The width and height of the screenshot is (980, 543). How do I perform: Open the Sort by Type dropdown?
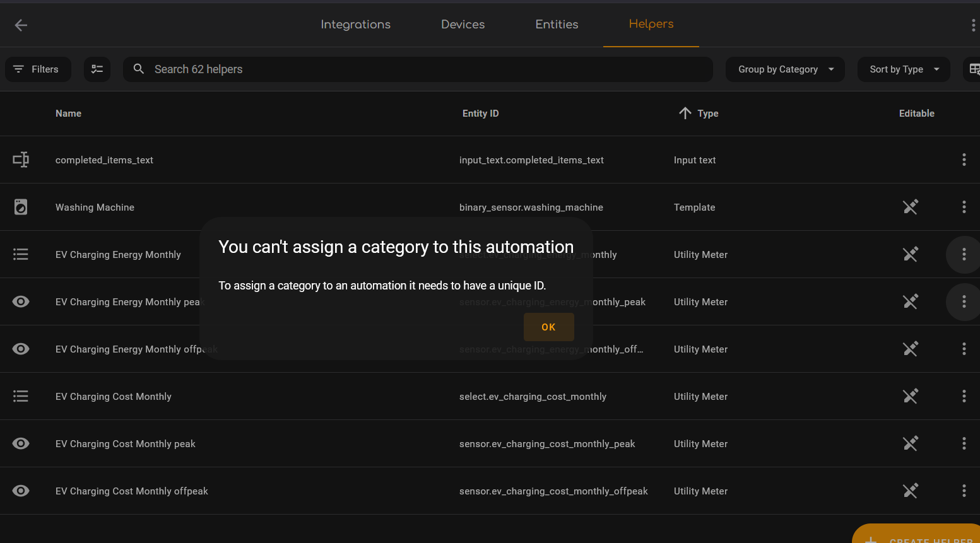[903, 69]
